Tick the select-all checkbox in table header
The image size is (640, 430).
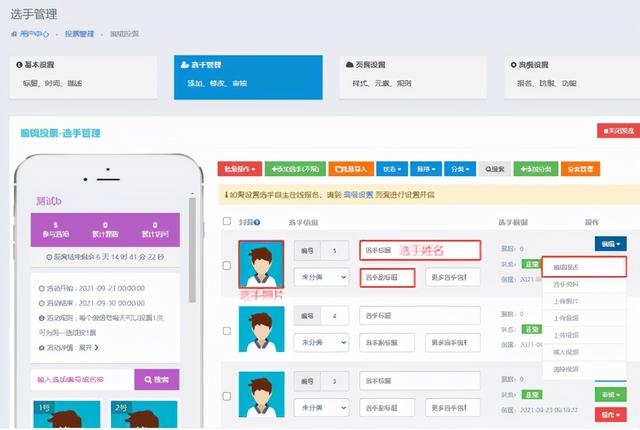[x=227, y=221]
